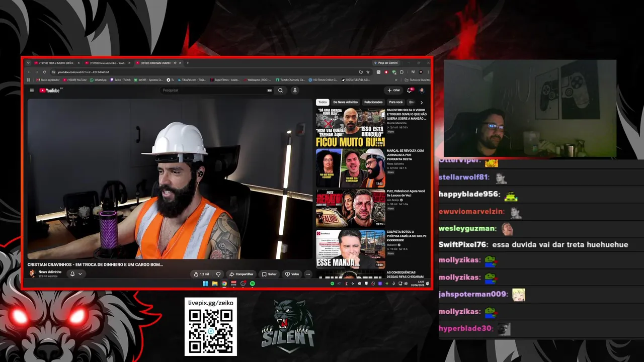This screenshot has height=362, width=644.
Task: Click video title CRISTIAN CRAVINHOS - EM TROCA
Action: (x=95, y=264)
